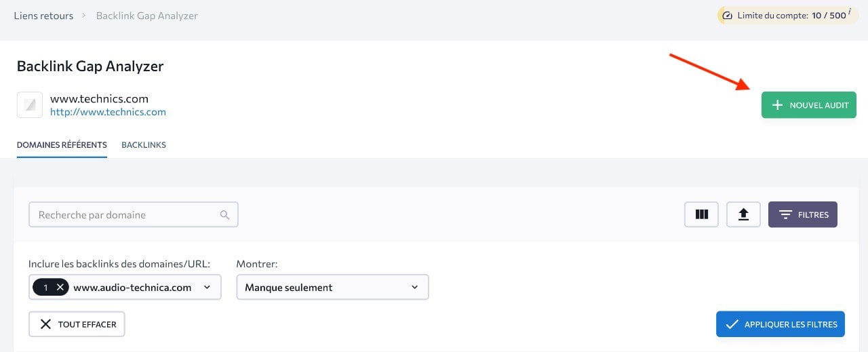This screenshot has height=352, width=868.
Task: Select the Domaines Référents tab
Action: click(x=62, y=145)
